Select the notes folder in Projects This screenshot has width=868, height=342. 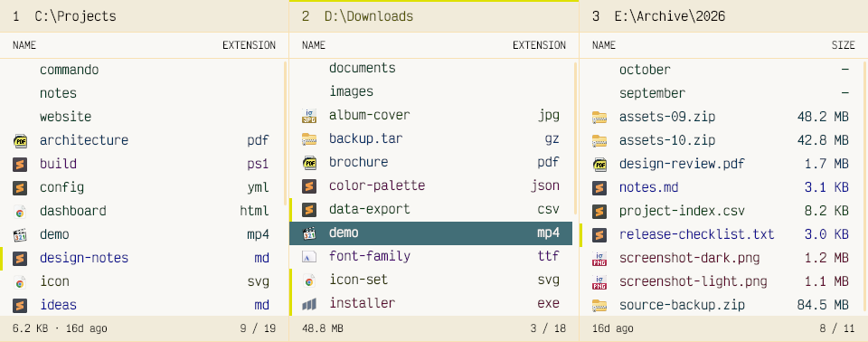coord(58,94)
